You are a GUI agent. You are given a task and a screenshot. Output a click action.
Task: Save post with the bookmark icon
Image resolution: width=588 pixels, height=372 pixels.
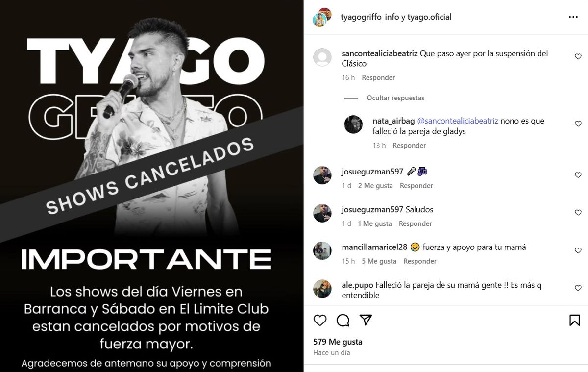[575, 321]
